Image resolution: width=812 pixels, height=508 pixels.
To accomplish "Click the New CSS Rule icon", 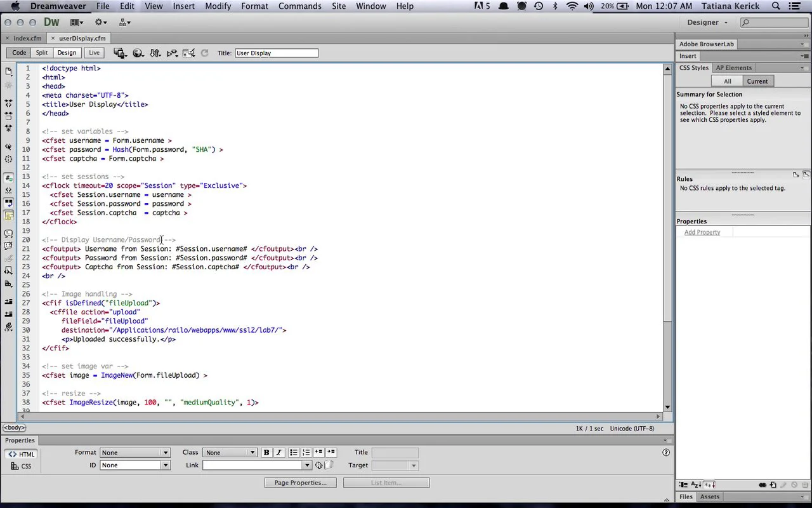I will coord(773,485).
